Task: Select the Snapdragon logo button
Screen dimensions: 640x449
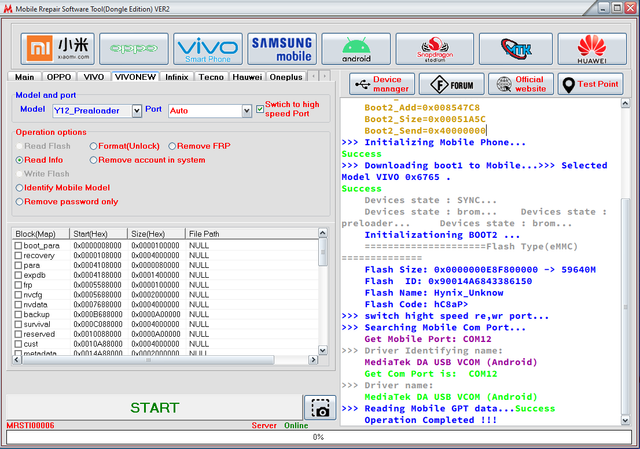Action: [x=435, y=49]
